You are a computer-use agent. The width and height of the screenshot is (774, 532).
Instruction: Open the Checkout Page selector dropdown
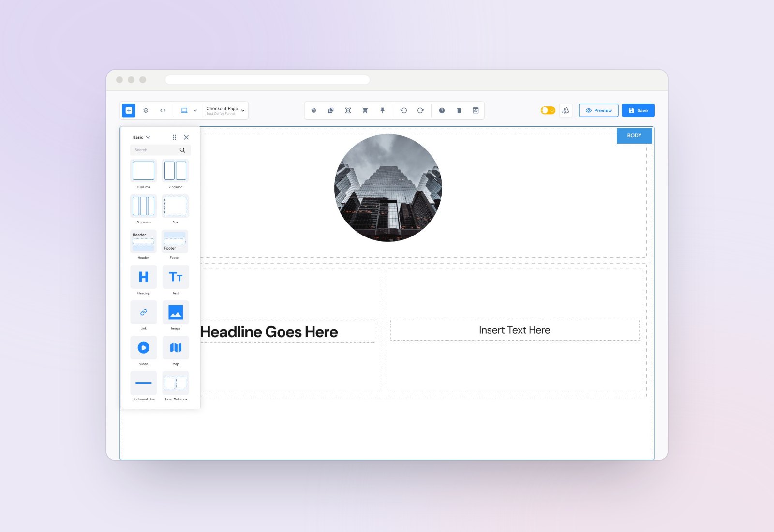pyautogui.click(x=225, y=110)
